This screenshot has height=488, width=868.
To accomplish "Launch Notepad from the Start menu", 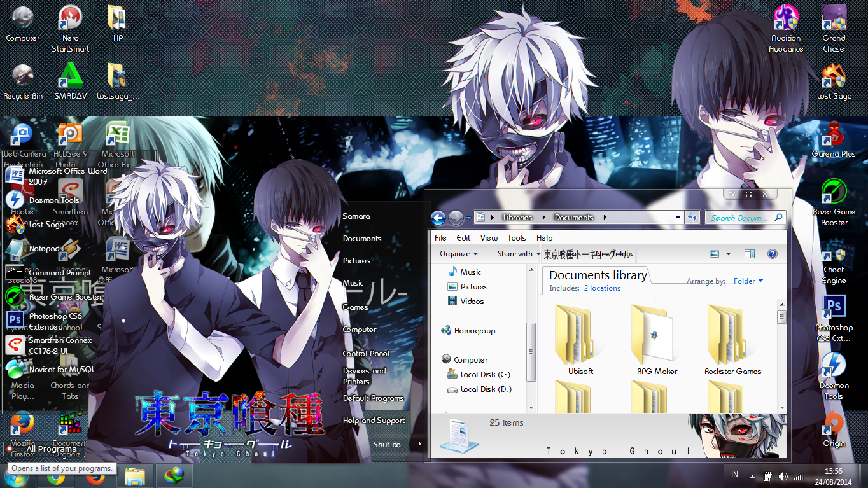I will tap(33, 249).
